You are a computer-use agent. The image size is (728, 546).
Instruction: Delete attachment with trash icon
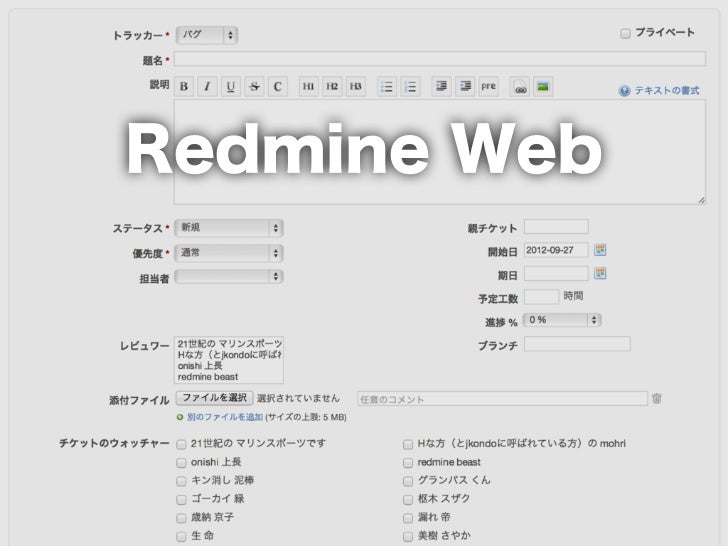(x=656, y=398)
